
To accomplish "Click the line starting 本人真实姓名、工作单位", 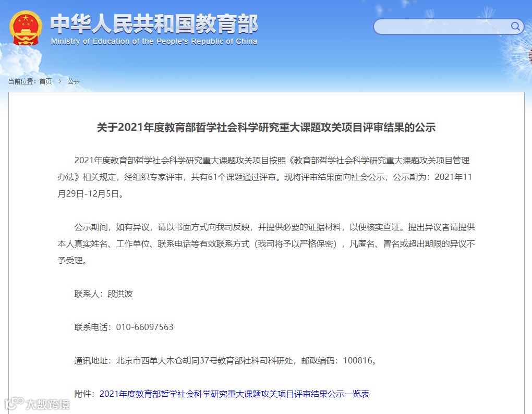I will click(x=266, y=244).
